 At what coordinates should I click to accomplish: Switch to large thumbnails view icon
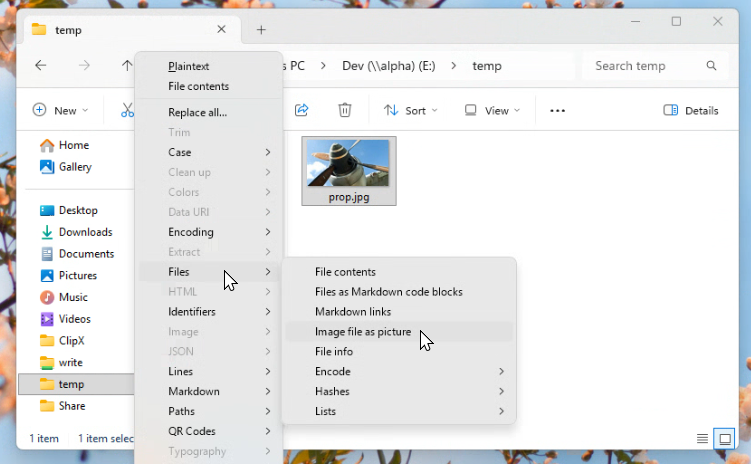(x=725, y=438)
